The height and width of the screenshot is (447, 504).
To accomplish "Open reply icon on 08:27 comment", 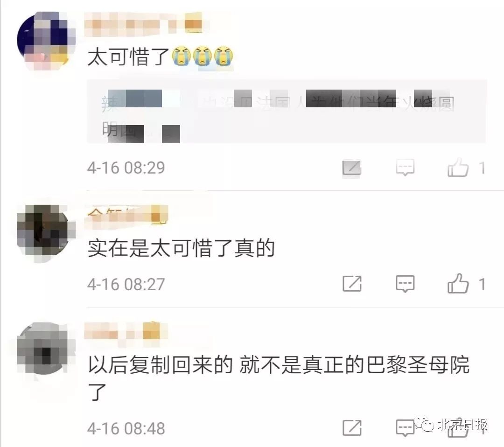I will click(405, 283).
